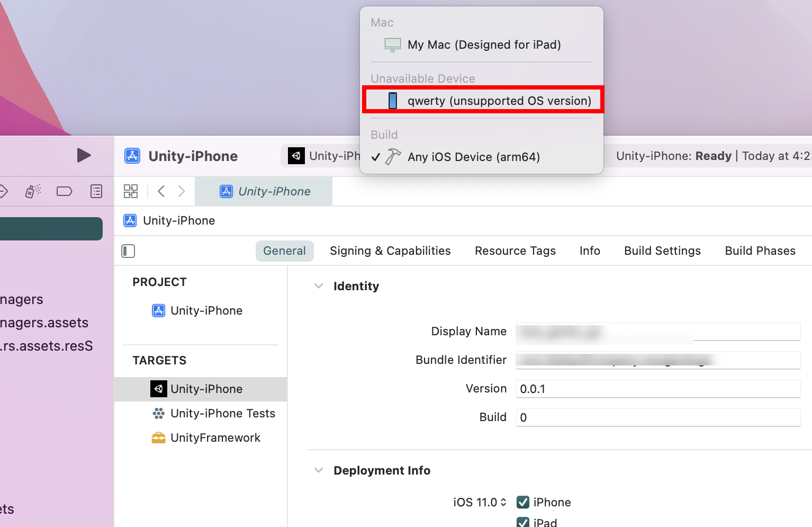Open the breakpoint navigator icon
812x527 pixels.
64,191
